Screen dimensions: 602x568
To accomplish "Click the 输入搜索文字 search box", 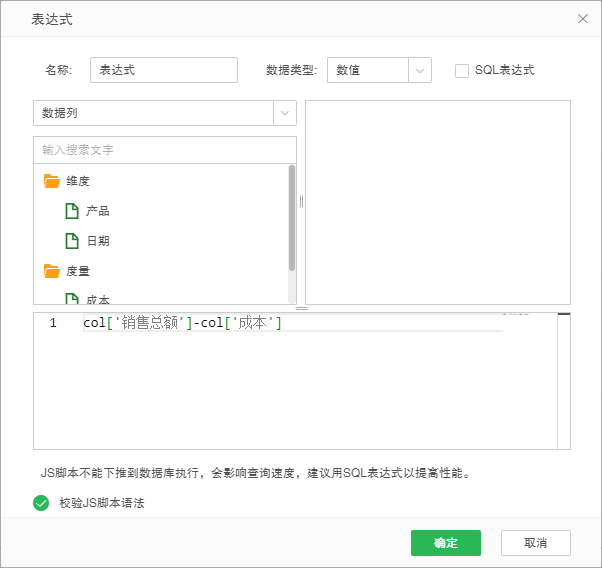I will tap(165, 150).
